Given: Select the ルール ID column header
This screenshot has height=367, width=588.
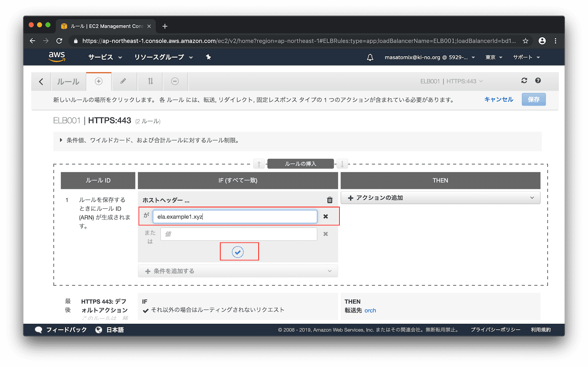Looking at the screenshot, I should pyautogui.click(x=98, y=180).
